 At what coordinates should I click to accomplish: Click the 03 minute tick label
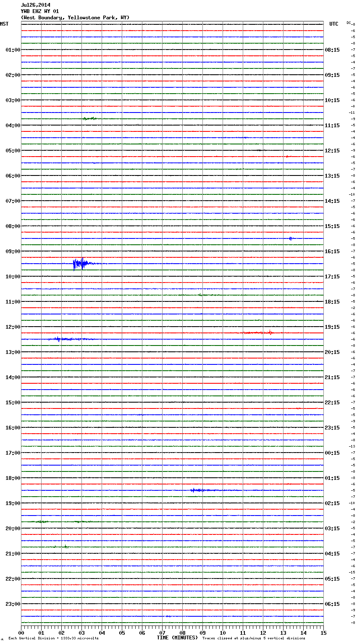(x=81, y=633)
